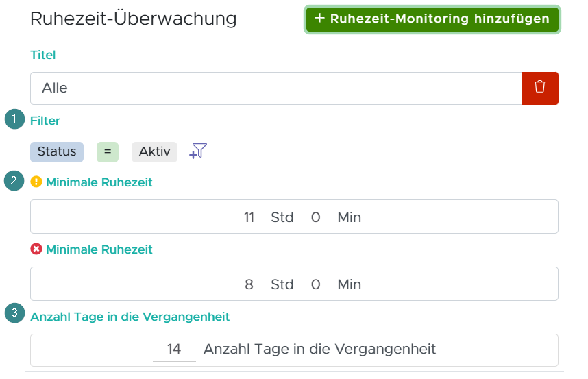Click the yellow warning icon beside Minimale Ruhezeit
The image size is (588, 379).
(36, 182)
